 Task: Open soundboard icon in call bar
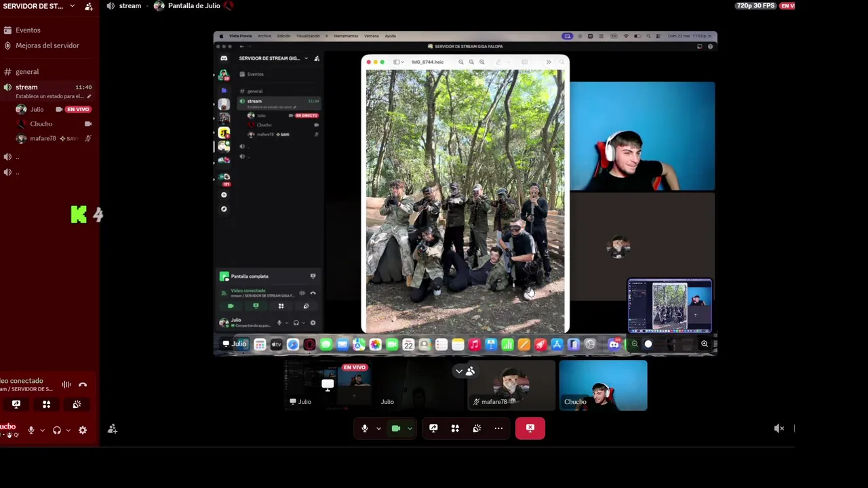(x=477, y=428)
